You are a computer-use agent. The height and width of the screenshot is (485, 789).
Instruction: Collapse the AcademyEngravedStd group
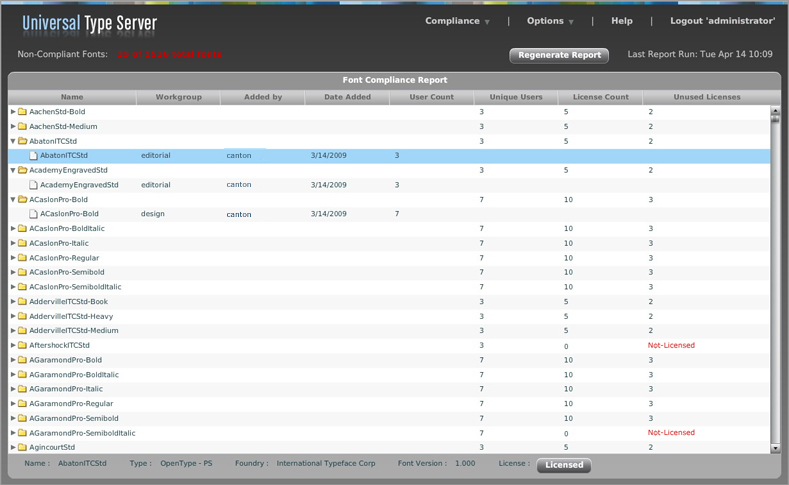click(13, 171)
